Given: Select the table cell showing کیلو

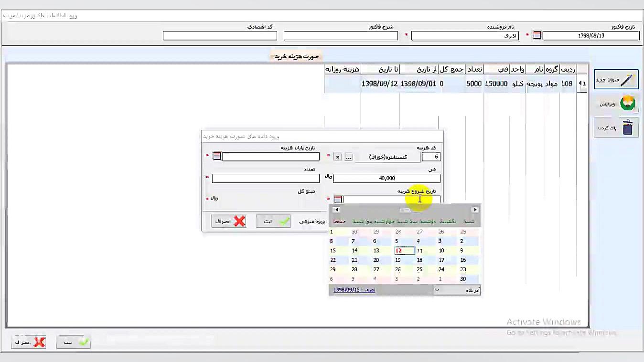Looking at the screenshot, I should click(518, 84).
